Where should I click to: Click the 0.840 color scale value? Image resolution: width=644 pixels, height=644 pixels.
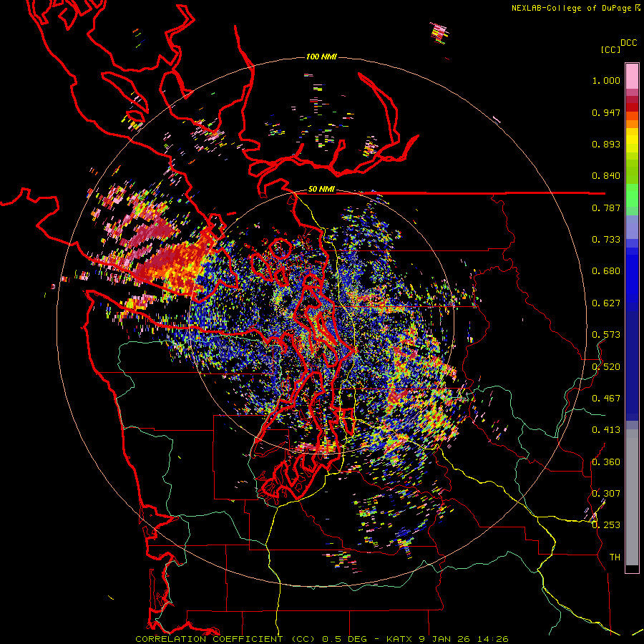point(606,176)
